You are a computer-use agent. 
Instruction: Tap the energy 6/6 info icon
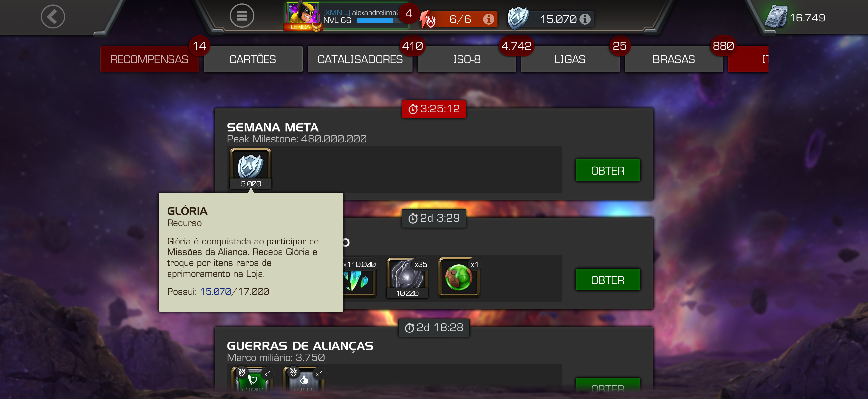coord(488,19)
